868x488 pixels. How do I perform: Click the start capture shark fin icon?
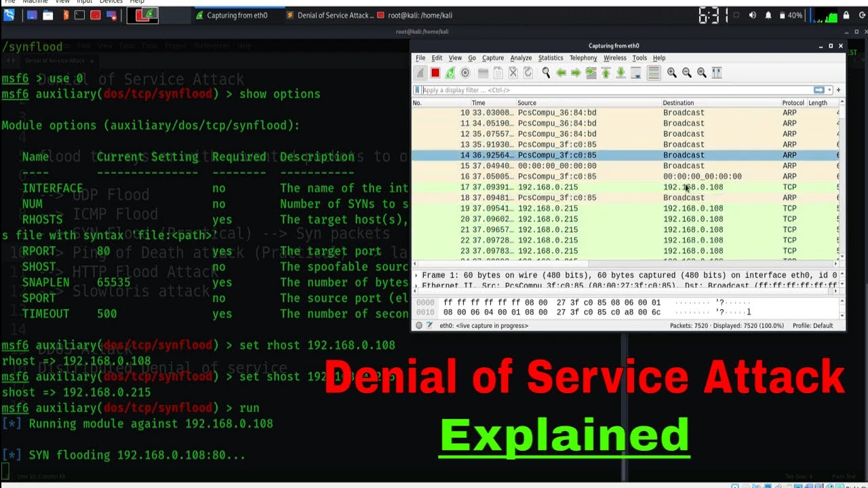[420, 73]
